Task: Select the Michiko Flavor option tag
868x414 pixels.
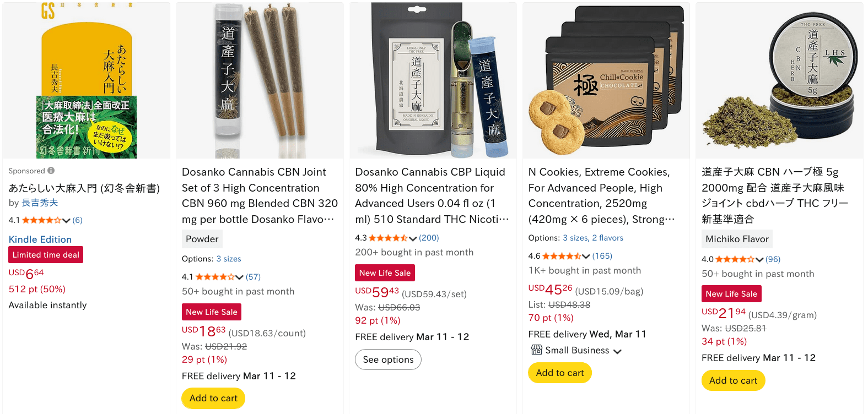Action: 737,239
